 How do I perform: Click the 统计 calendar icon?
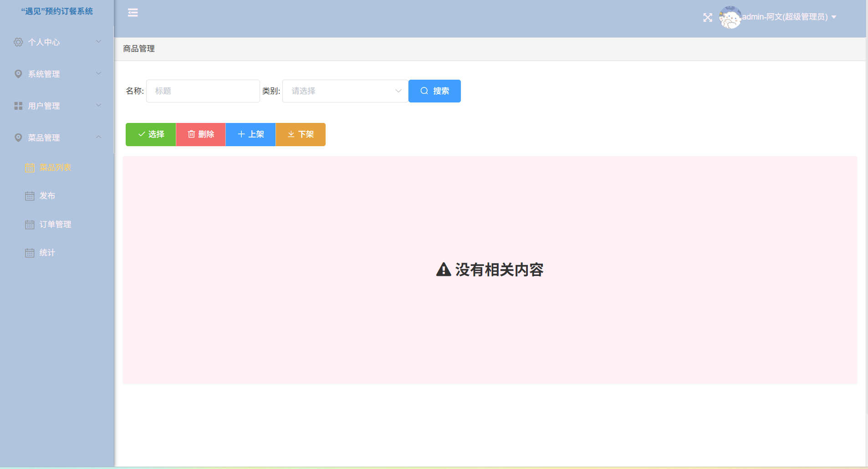[30, 253]
